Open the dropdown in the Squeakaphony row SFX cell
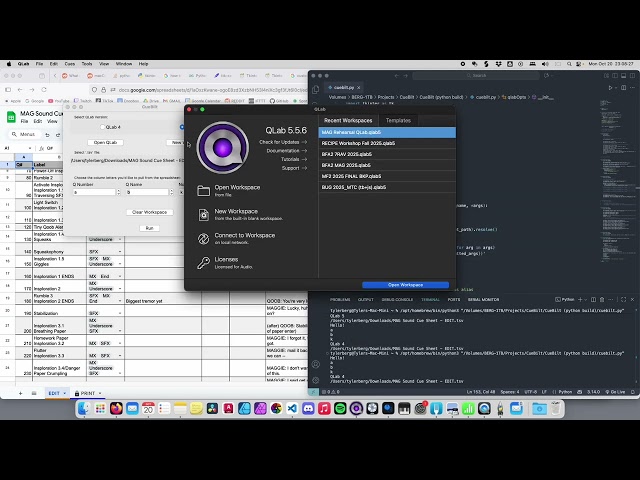Viewport: 640px width, 480px height. 120,252
